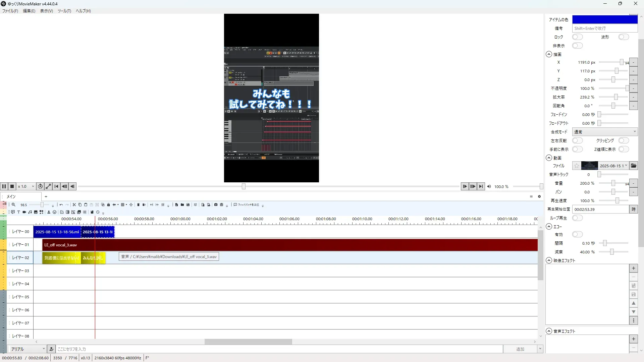The width and height of the screenshot is (644, 362).
Task: Click the snapshot camera icon in timeline toolbar
Action: [x=216, y=205]
